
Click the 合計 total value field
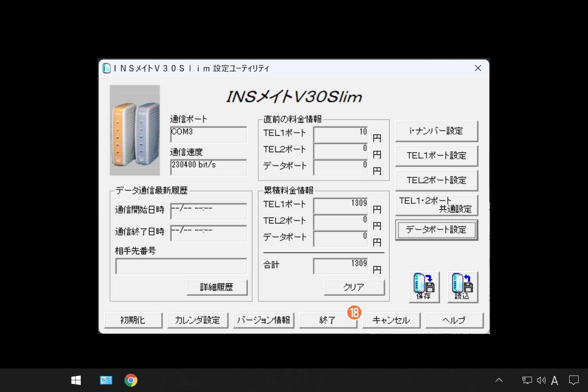[x=341, y=266]
